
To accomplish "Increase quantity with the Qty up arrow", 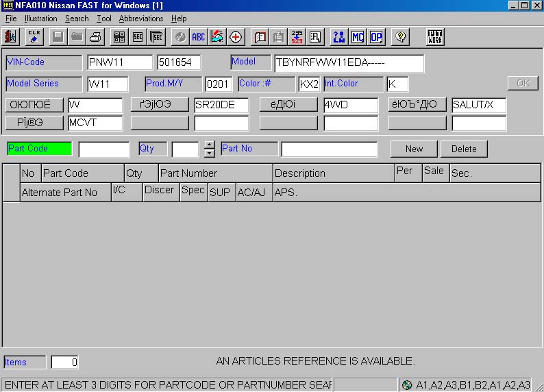I will point(210,145).
